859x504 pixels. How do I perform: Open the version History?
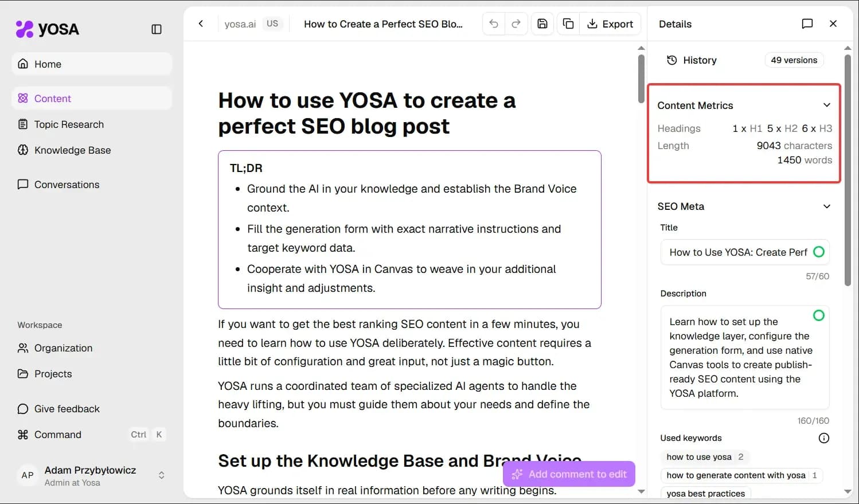click(x=692, y=60)
